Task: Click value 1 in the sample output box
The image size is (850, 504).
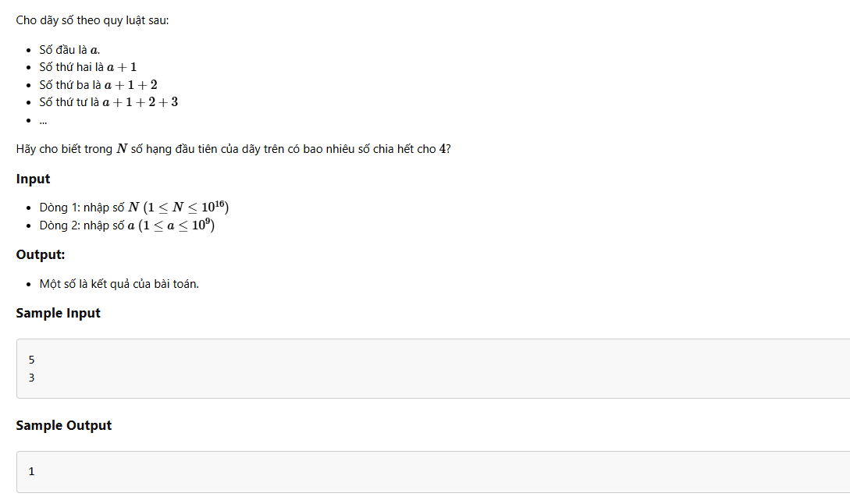Action: (x=31, y=471)
